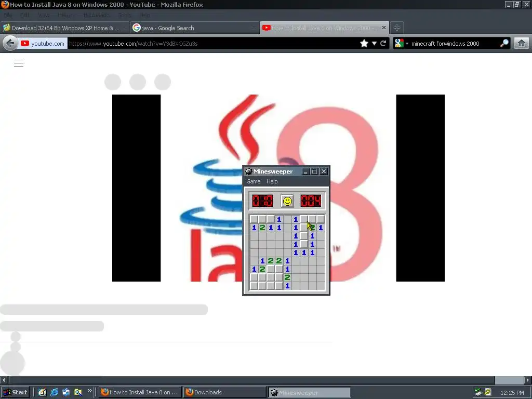This screenshot has height=399, width=532.
Task: Click the Minesweeper mine counter display
Action: coord(262,201)
